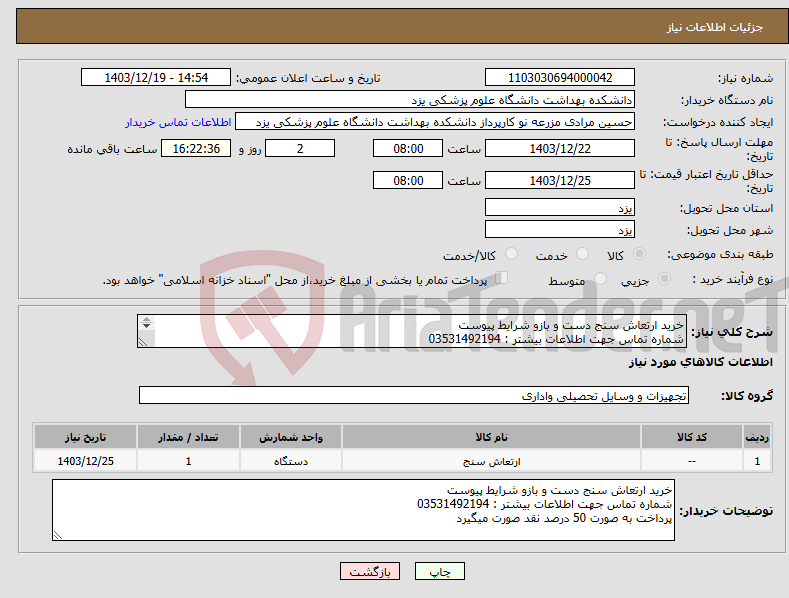Viewport: 789px width, 598px height.
Task: Click the ایجاد کننده درخواست field
Action: (435, 122)
